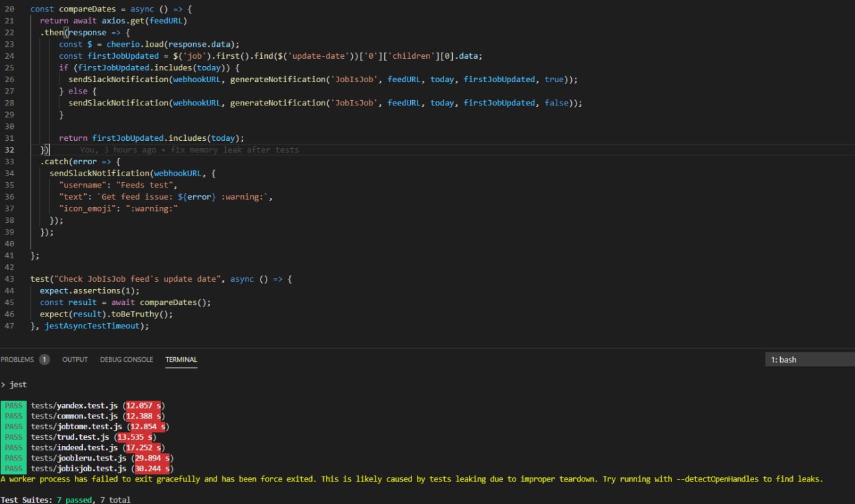Click the problems count badge showing 1
The width and height of the screenshot is (855, 504).
tap(44, 359)
